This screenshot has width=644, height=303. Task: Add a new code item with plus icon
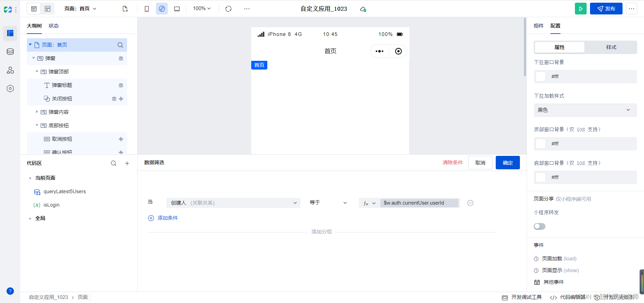point(127,163)
